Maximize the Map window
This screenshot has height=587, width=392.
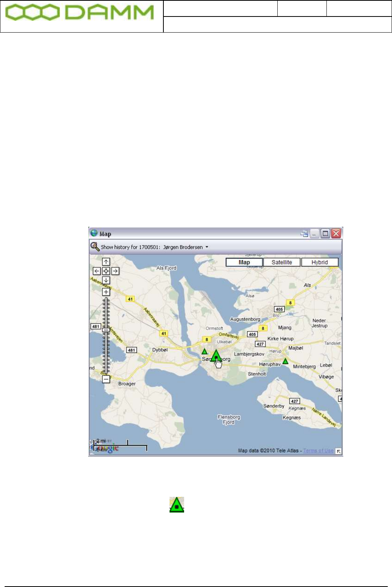tap(325, 234)
